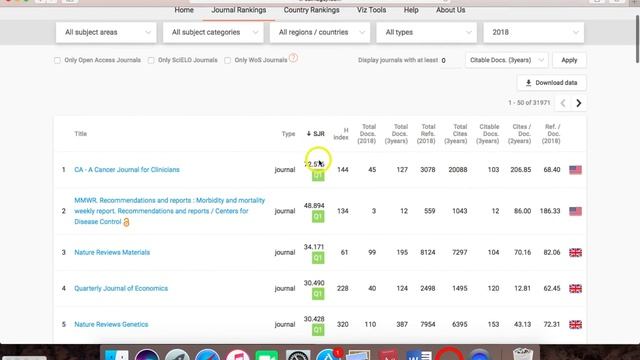This screenshot has height=360, width=640.
Task: Open FaceTime from the dock
Action: [267, 355]
